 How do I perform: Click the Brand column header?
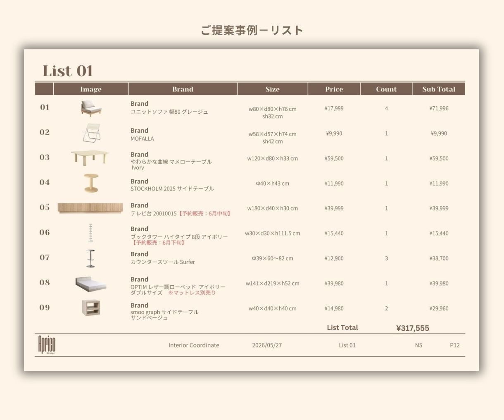pyautogui.click(x=183, y=89)
